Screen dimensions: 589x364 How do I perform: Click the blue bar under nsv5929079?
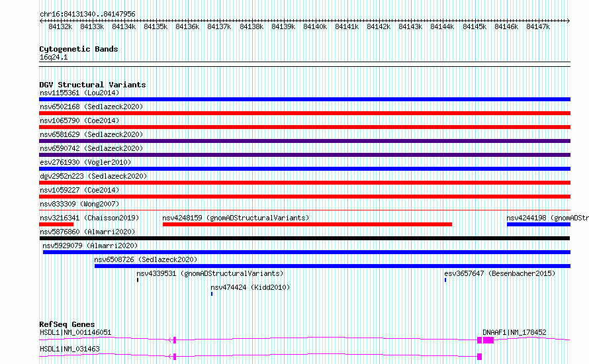coord(306,252)
